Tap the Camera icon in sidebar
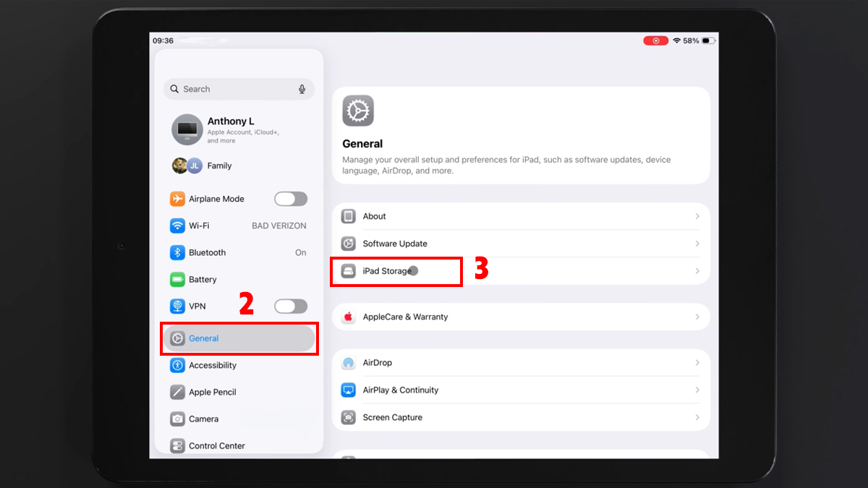This screenshot has width=868, height=488. coord(177,419)
